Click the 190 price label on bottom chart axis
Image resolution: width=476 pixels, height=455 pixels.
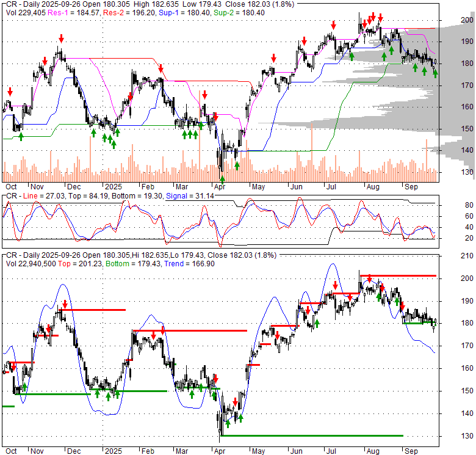point(467,300)
